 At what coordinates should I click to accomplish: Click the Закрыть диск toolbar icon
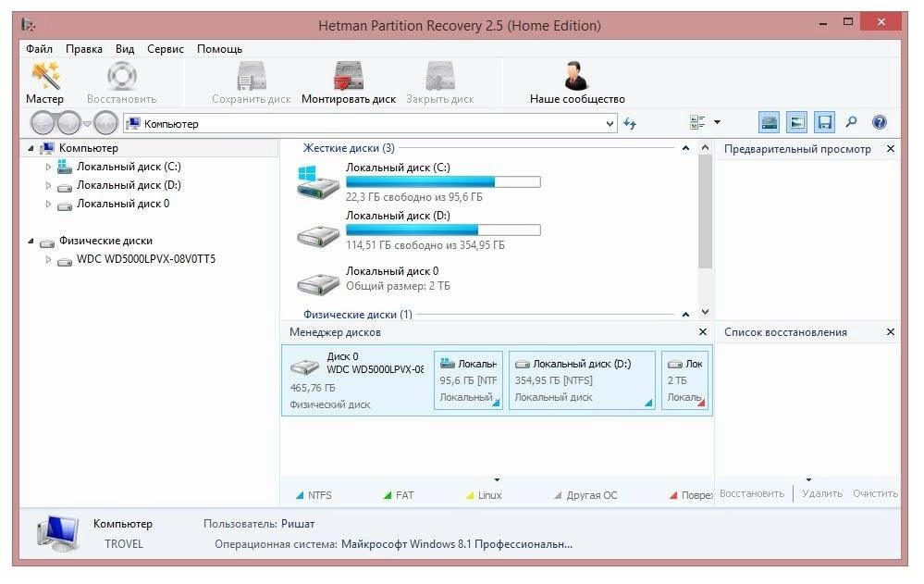coord(440,76)
